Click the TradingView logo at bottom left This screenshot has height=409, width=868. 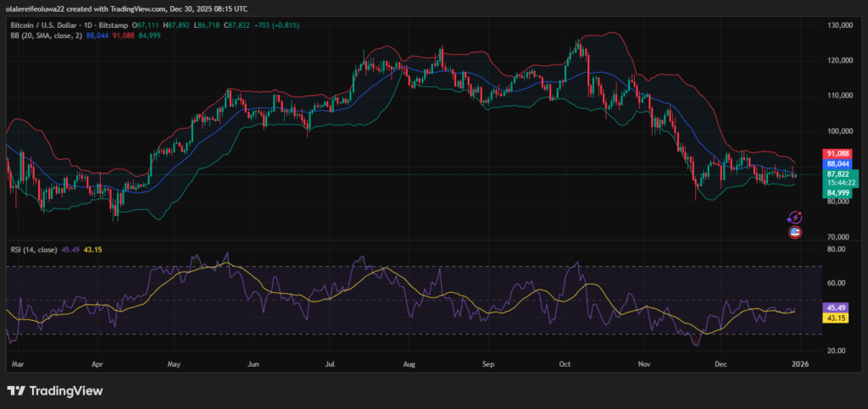pos(54,390)
